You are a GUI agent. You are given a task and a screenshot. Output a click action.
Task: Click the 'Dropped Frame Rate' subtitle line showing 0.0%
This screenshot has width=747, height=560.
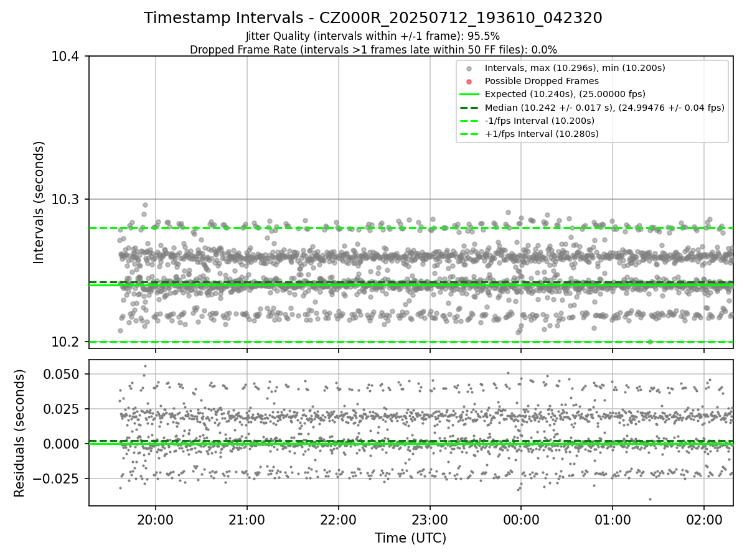point(373,50)
